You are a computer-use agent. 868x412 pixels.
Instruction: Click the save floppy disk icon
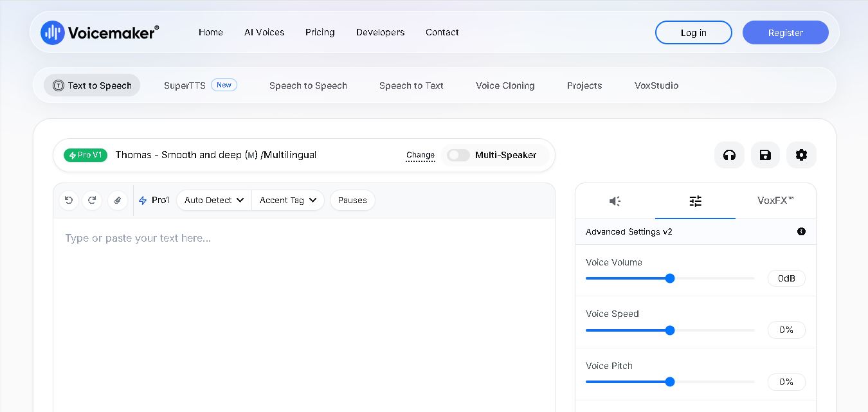point(765,155)
